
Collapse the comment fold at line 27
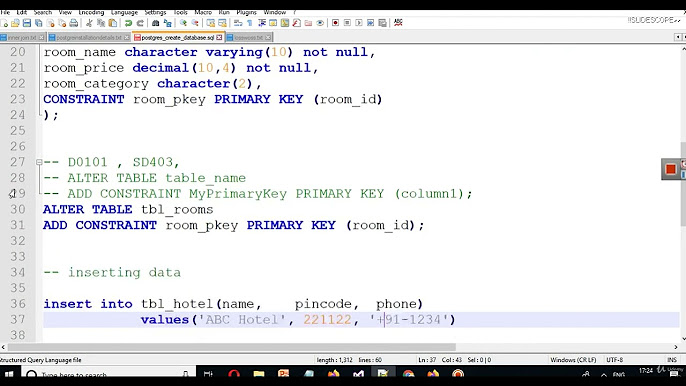tap(39, 162)
